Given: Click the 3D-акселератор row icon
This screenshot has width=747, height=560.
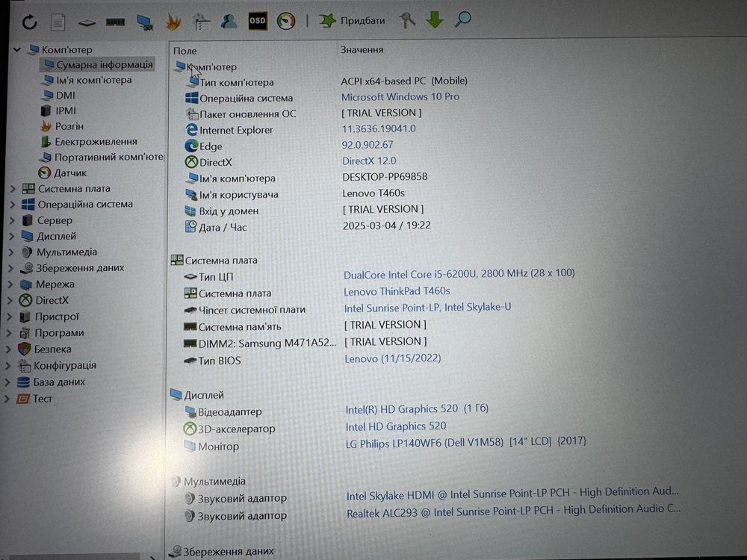Looking at the screenshot, I should (x=190, y=429).
